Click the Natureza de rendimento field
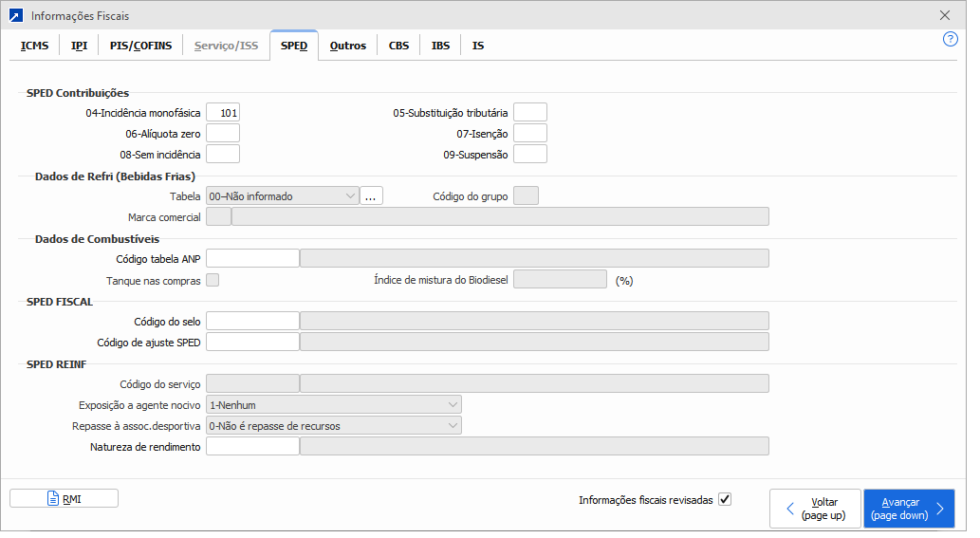980x538 pixels. (252, 446)
